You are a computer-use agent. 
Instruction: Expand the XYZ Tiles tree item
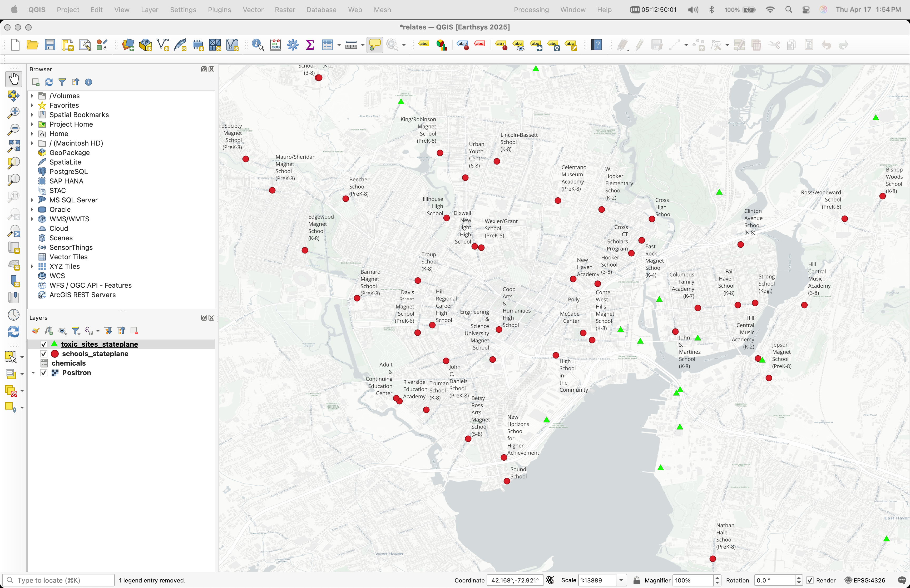pyautogui.click(x=32, y=266)
